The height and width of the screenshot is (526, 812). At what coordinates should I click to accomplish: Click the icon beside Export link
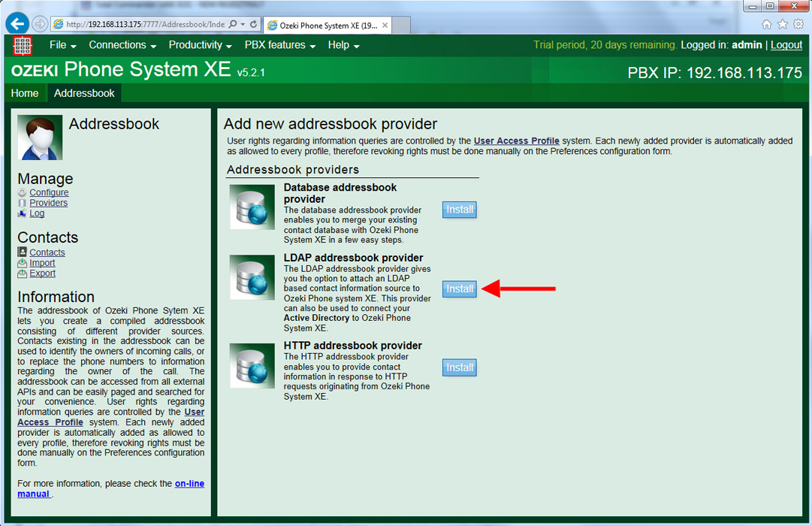click(x=22, y=274)
